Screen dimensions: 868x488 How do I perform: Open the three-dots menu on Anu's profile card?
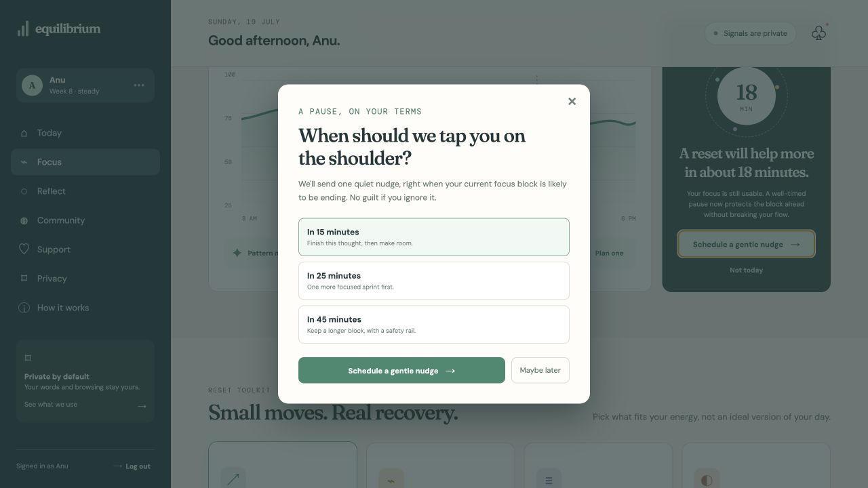click(139, 85)
